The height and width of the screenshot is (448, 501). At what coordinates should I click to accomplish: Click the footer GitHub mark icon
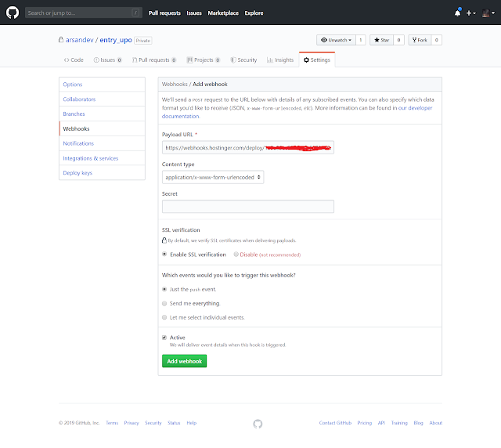coord(258,424)
